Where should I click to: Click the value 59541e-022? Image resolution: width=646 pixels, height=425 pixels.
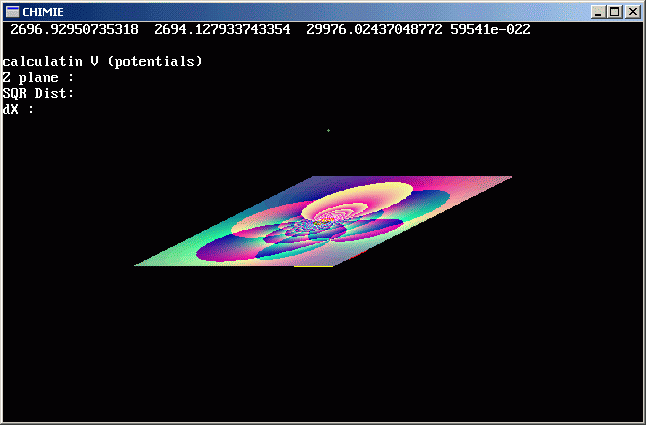click(490, 29)
